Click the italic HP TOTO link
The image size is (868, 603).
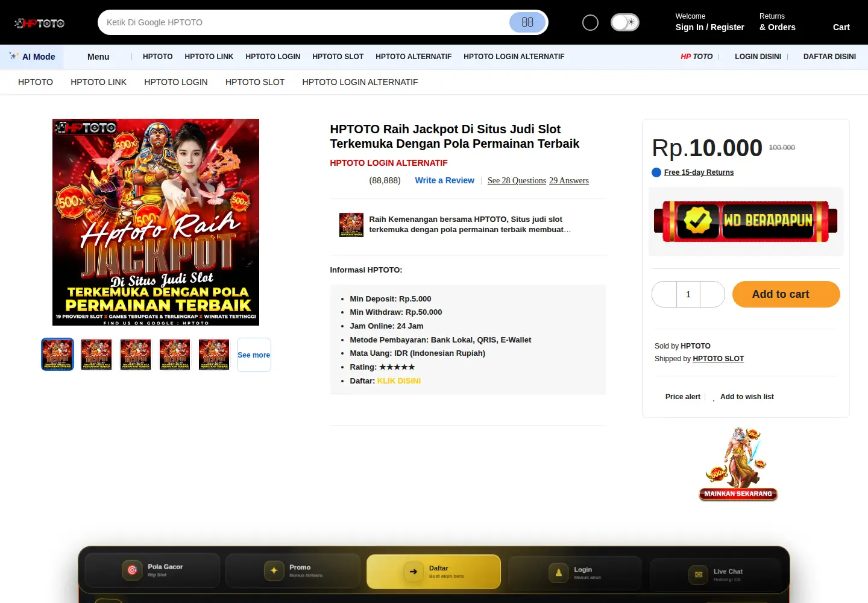point(696,57)
